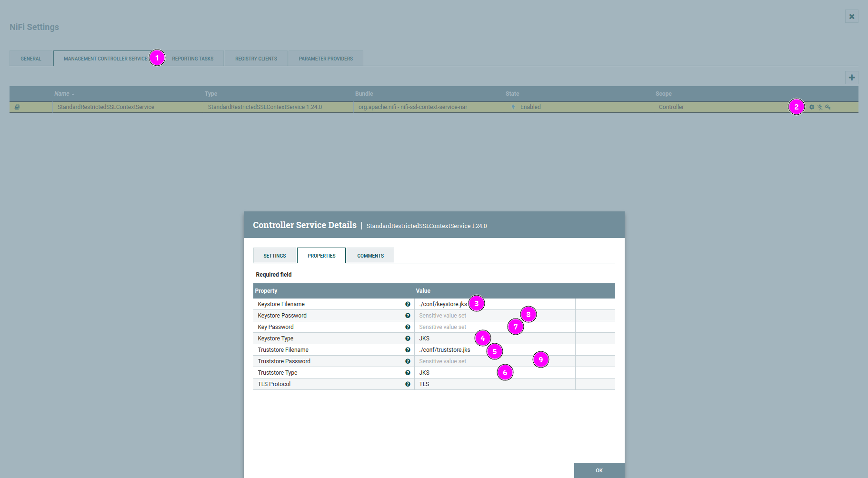The width and height of the screenshot is (868, 478).
Task: Show help for Keystore Password property
Action: [x=408, y=316]
